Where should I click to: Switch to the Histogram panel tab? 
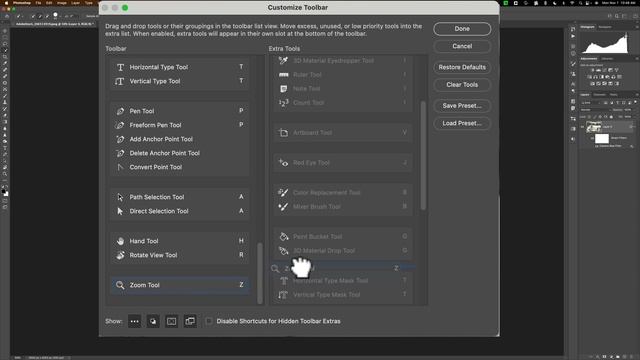[x=587, y=27]
